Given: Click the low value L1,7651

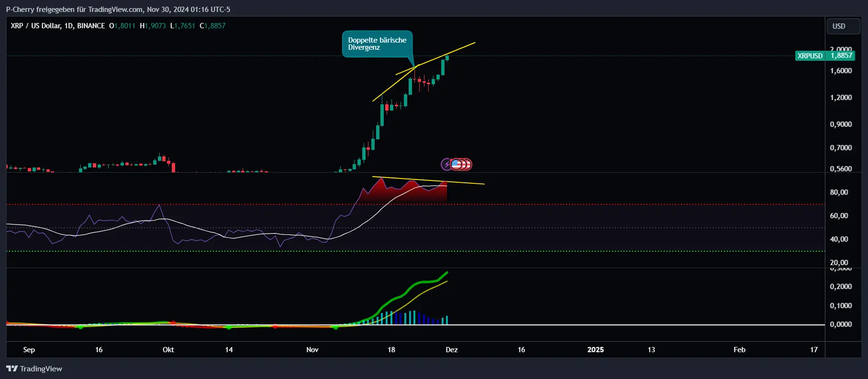Looking at the screenshot, I should tap(183, 26).
